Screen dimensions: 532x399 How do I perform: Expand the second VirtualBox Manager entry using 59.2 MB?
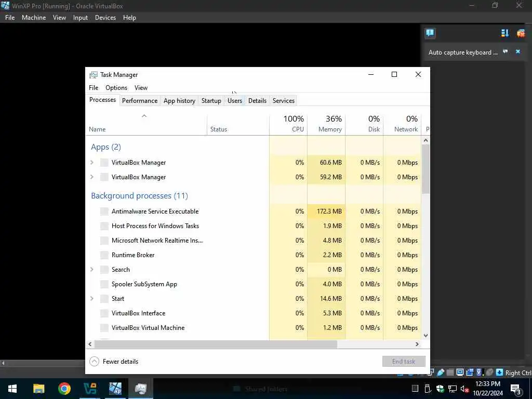[x=91, y=177]
